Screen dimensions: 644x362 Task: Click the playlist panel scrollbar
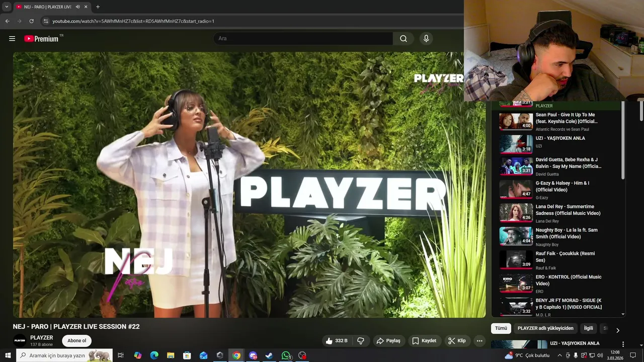pos(623,141)
